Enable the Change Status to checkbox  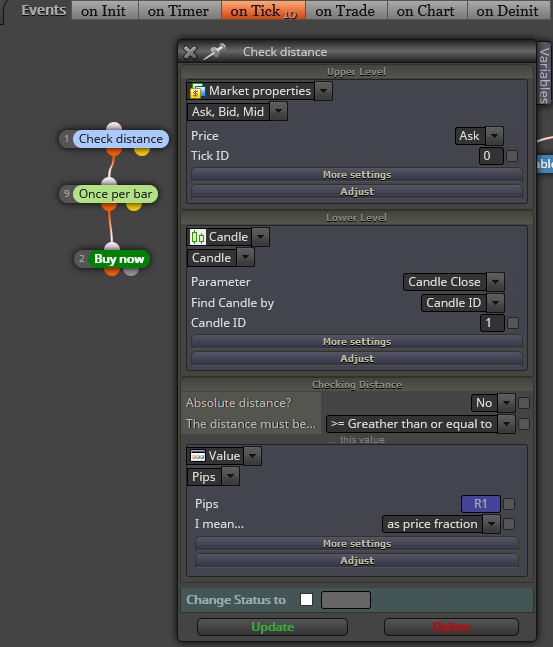307,600
